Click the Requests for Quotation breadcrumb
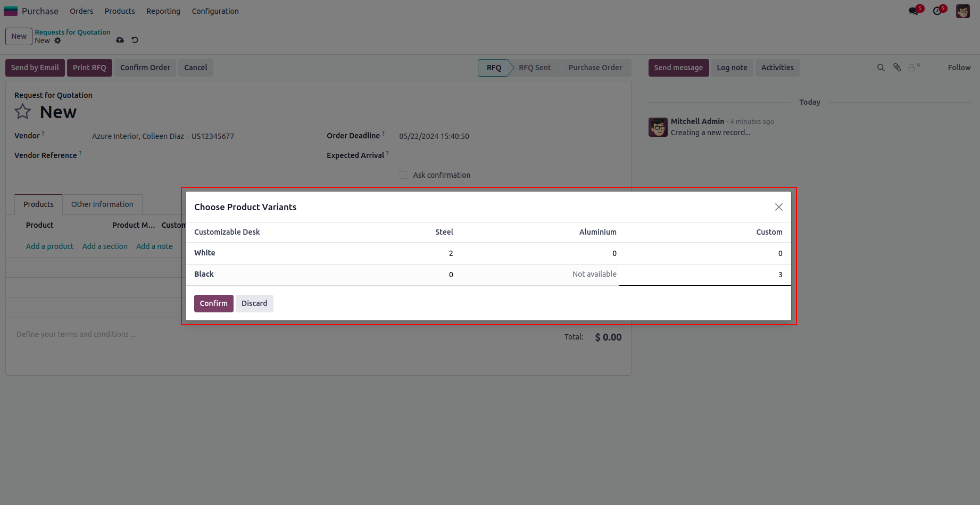 point(72,32)
